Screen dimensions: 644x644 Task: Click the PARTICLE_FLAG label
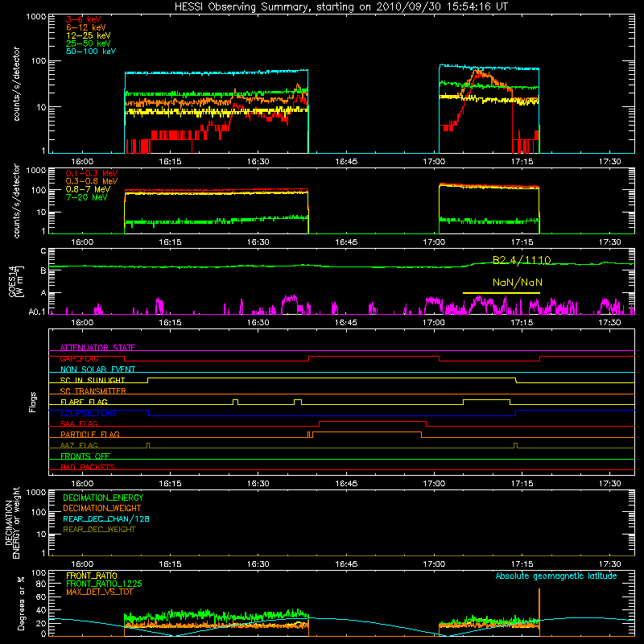click(x=90, y=434)
